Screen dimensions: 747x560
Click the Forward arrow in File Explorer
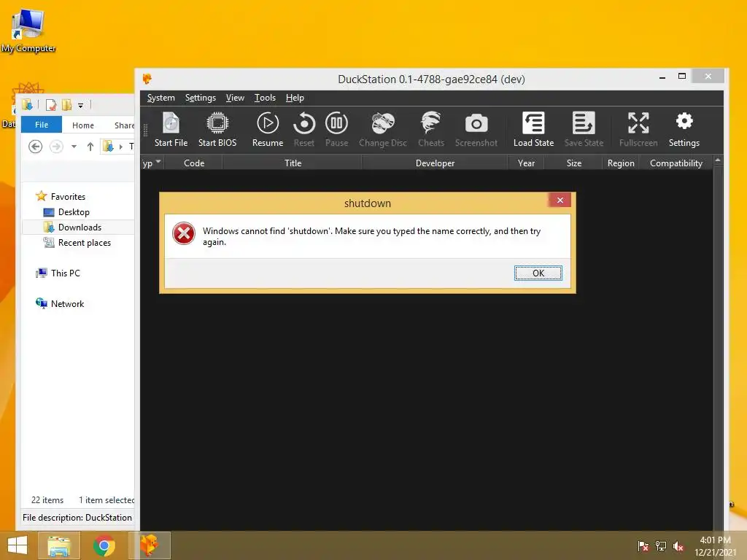pos(56,146)
